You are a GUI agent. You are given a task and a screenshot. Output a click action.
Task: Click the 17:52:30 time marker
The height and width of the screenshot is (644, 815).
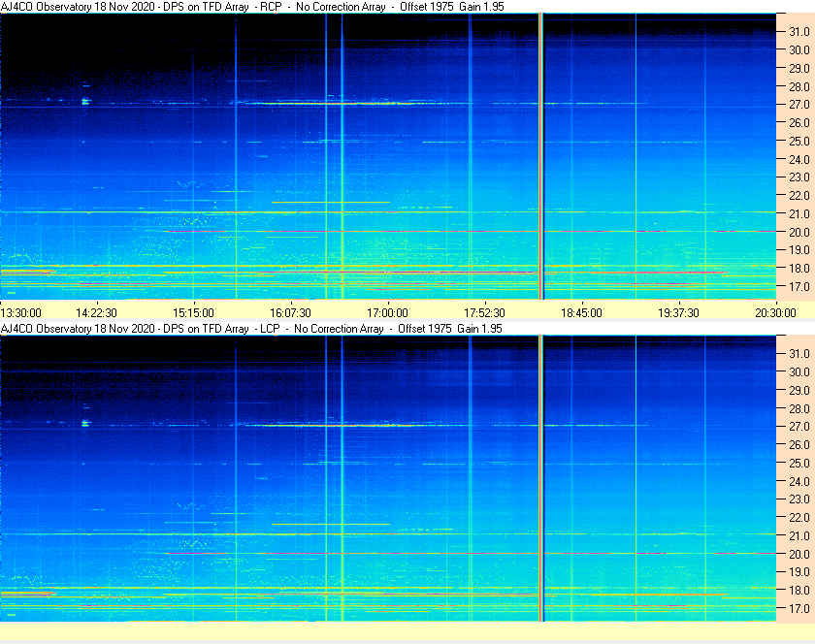(484, 312)
